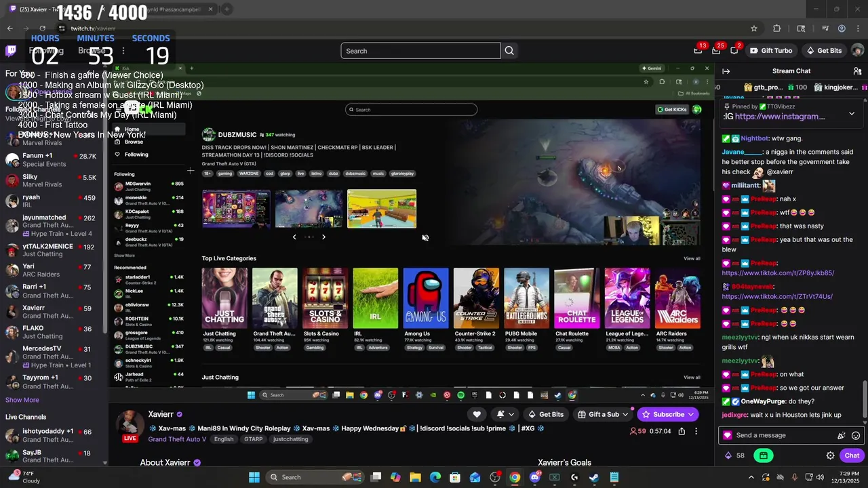Click Get Bits below the stream
The width and height of the screenshot is (868, 488).
coord(546,414)
